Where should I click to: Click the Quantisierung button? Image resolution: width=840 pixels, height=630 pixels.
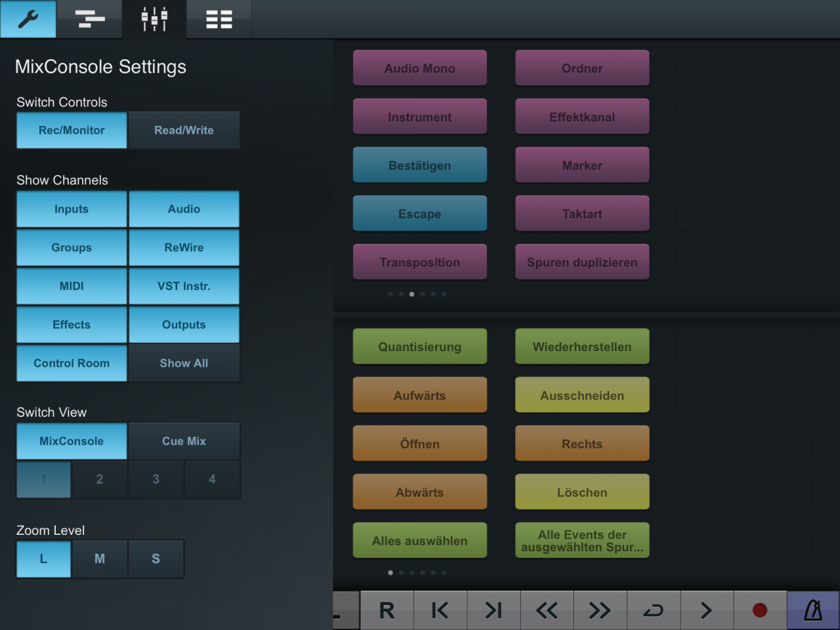(420, 346)
